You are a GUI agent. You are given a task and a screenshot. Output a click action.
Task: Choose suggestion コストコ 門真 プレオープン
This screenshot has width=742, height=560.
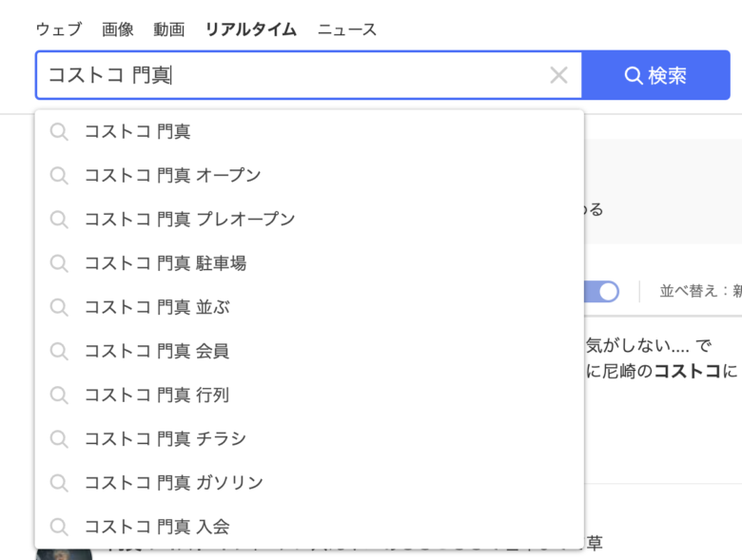[309, 220]
